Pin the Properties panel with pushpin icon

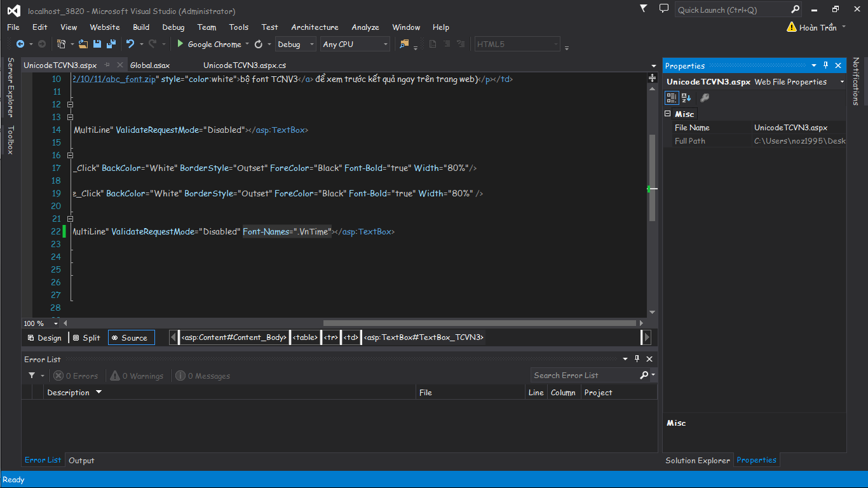(826, 65)
